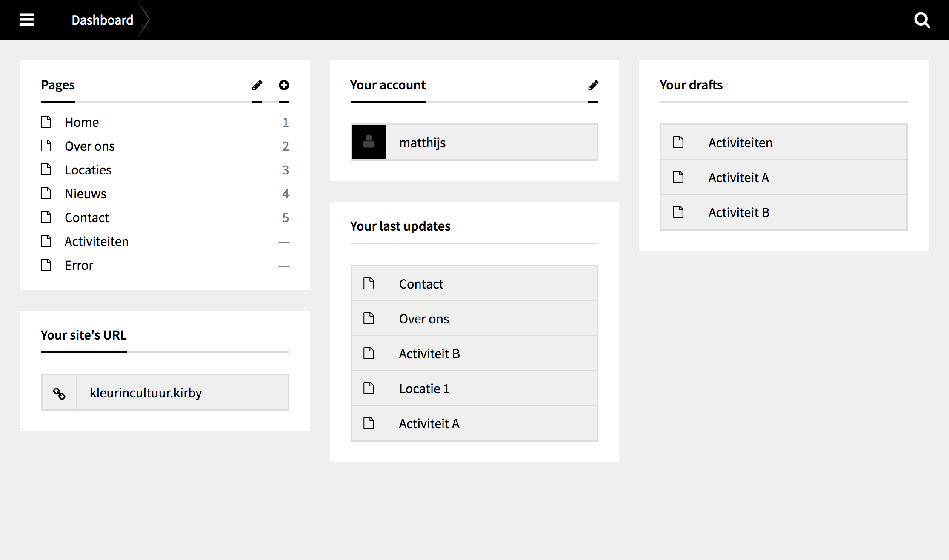Click the Activiteiten page icon in Pages list
Viewport: 949px width, 560px height.
pyautogui.click(x=46, y=241)
